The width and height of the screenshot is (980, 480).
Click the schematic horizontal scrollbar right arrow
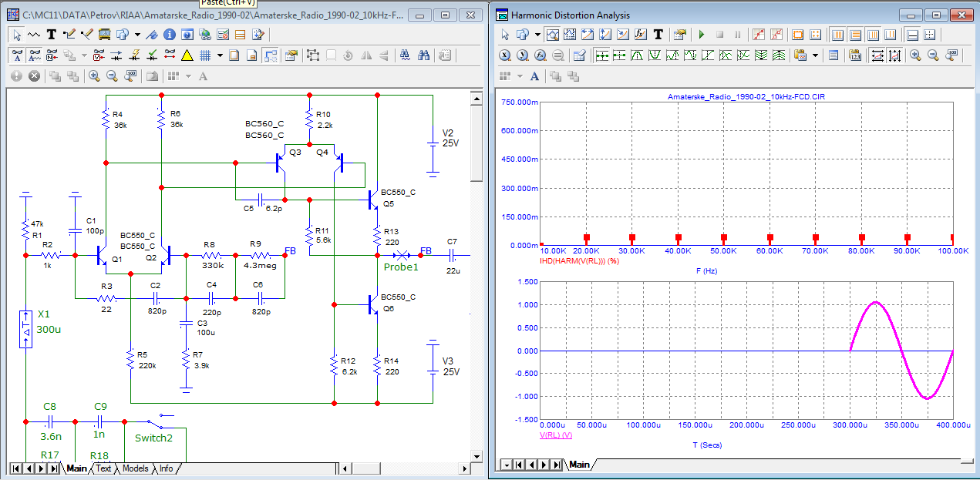pos(463,468)
